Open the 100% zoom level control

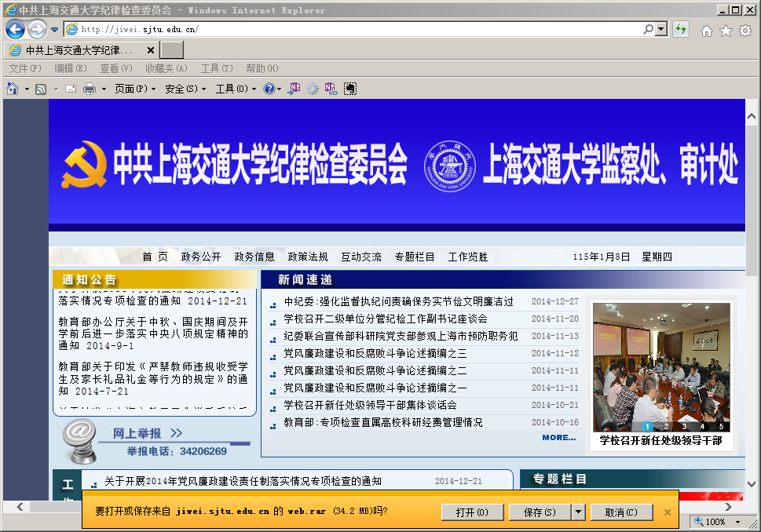point(719,522)
